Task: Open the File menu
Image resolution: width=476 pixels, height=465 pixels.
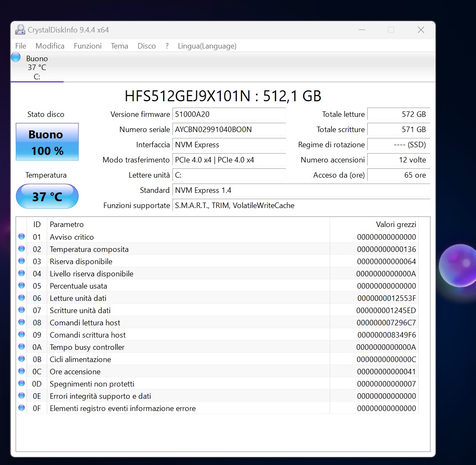Action: (20, 46)
